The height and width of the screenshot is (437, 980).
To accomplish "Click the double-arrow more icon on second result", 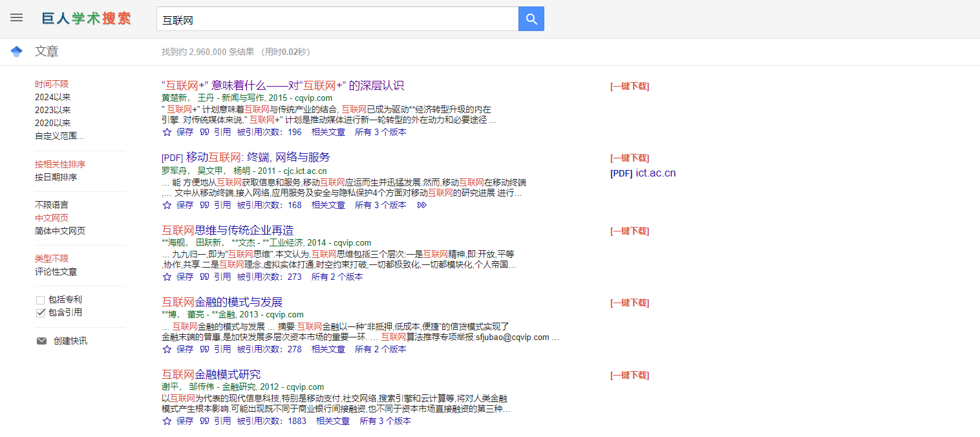I will point(421,205).
